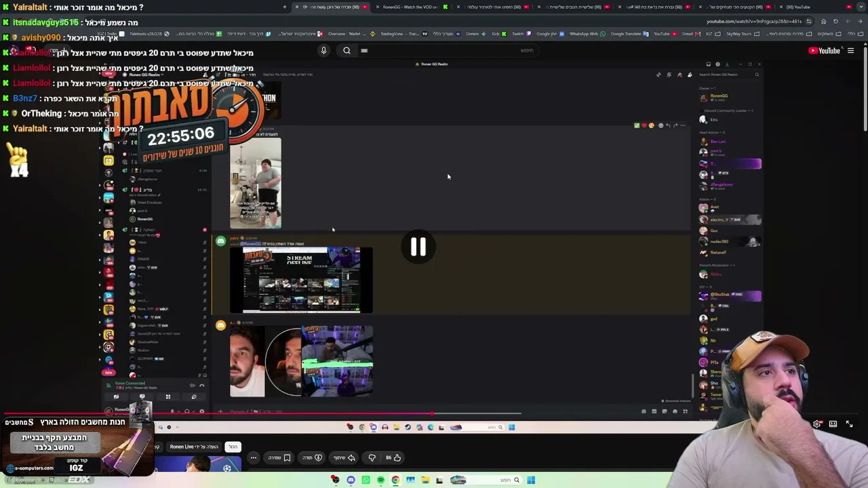Open Discord user settings gear
This screenshot has width=868, height=488.
[x=201, y=411]
